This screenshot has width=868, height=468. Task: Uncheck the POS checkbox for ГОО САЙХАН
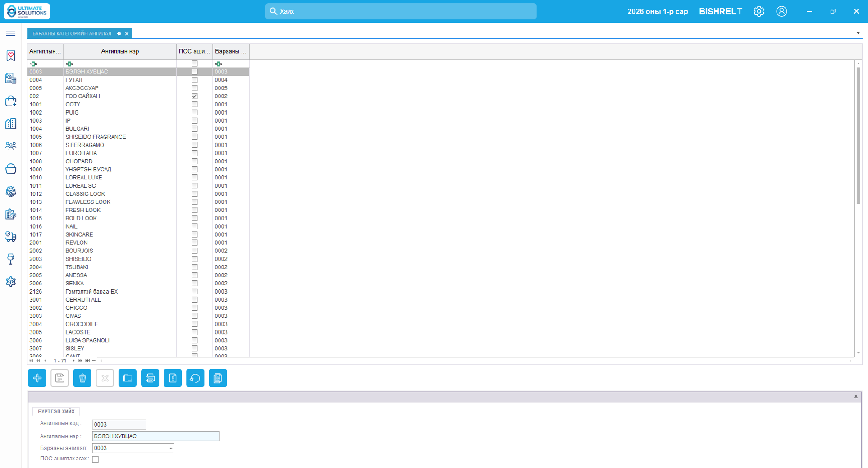point(195,96)
